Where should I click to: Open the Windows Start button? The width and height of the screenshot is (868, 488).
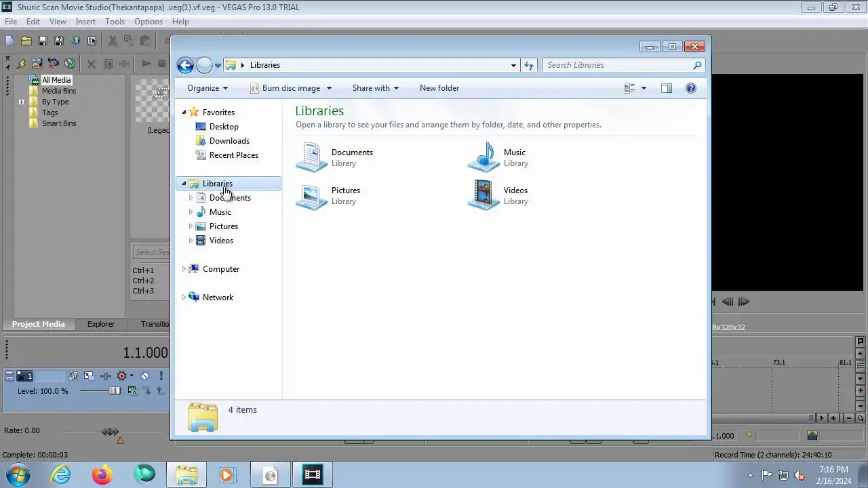[18, 474]
